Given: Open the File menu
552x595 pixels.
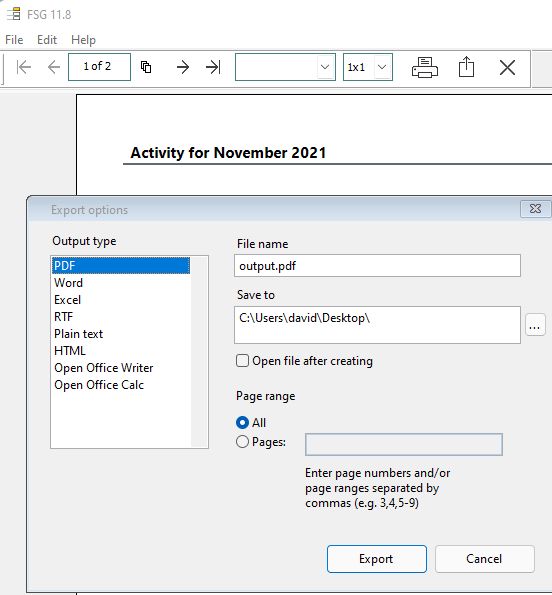Looking at the screenshot, I should 14,40.
